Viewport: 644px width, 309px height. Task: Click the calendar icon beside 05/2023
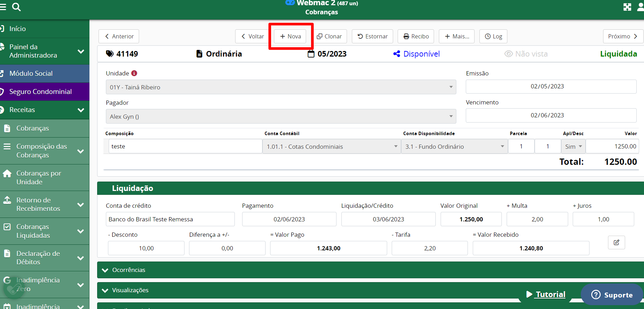(x=311, y=54)
